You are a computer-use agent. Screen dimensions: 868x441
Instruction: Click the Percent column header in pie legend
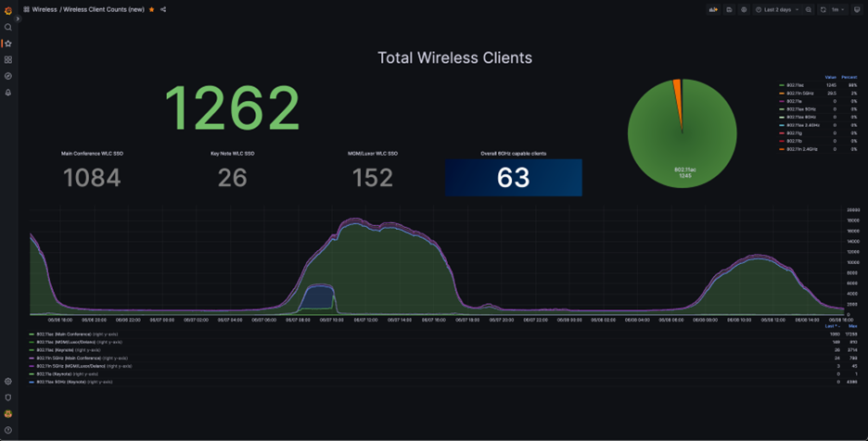click(849, 77)
